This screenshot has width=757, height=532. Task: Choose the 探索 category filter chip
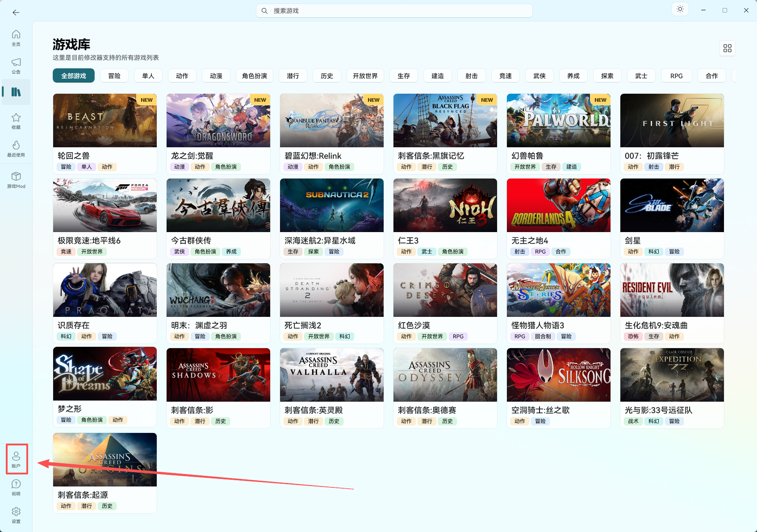[x=607, y=76]
